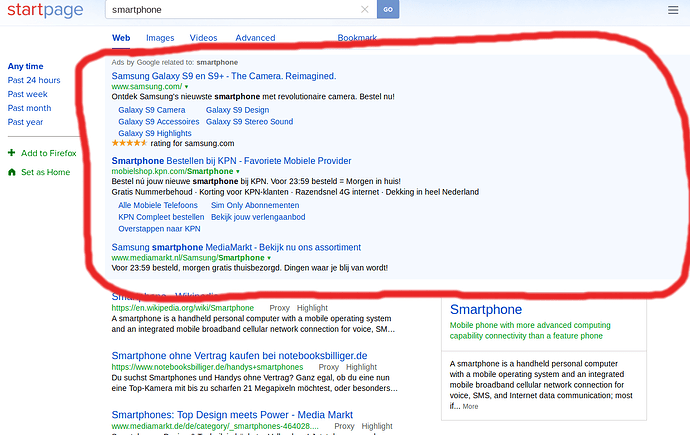Click the www.samsung.com/ green URL
The height and width of the screenshot is (435, 690).
click(x=147, y=87)
